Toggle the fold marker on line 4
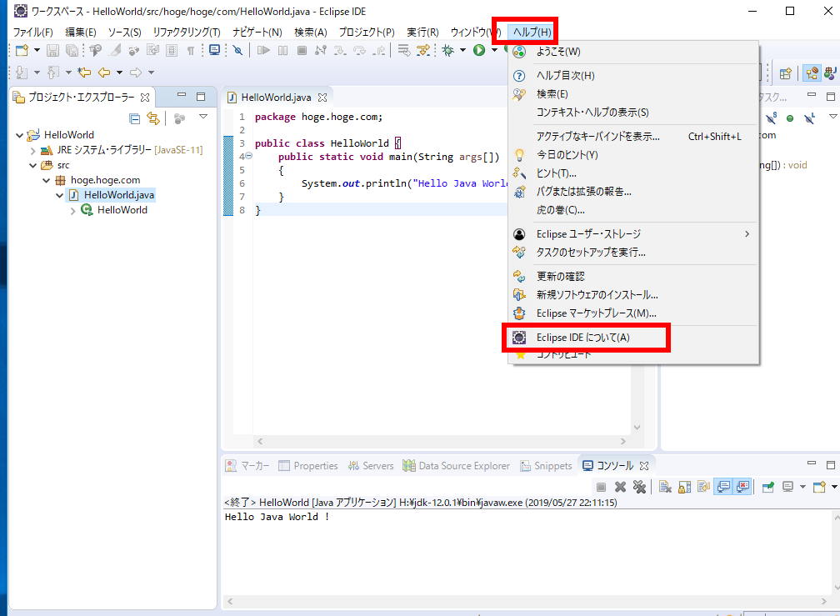This screenshot has height=616, width=840. (x=249, y=156)
